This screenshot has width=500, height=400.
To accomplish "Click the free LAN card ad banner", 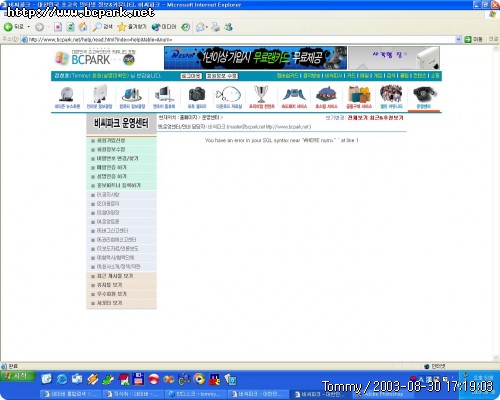I will 255,58.
